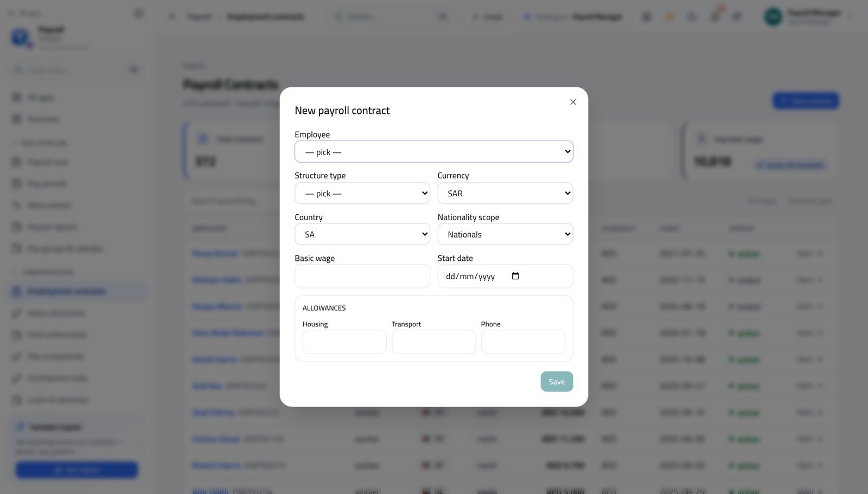Click the Payroll app logo icon
This screenshot has height=494, width=868.
21,37
